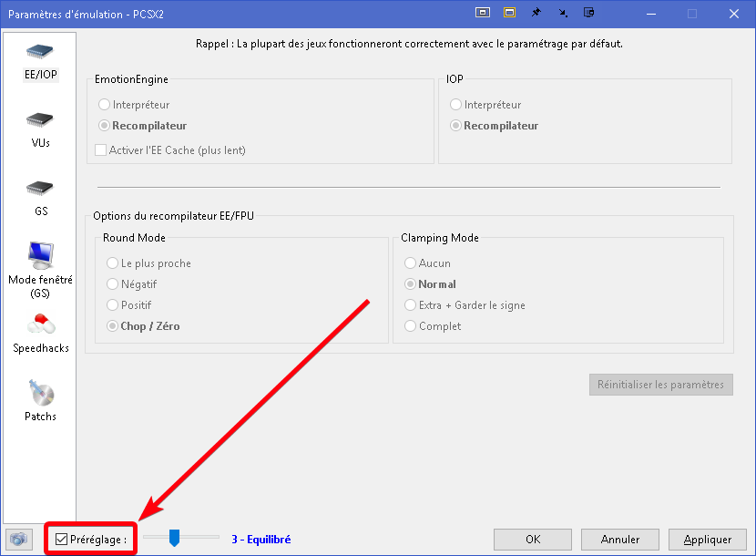The width and height of the screenshot is (756, 556).
Task: Click Réinitialiser les paramètres button
Action: [660, 385]
